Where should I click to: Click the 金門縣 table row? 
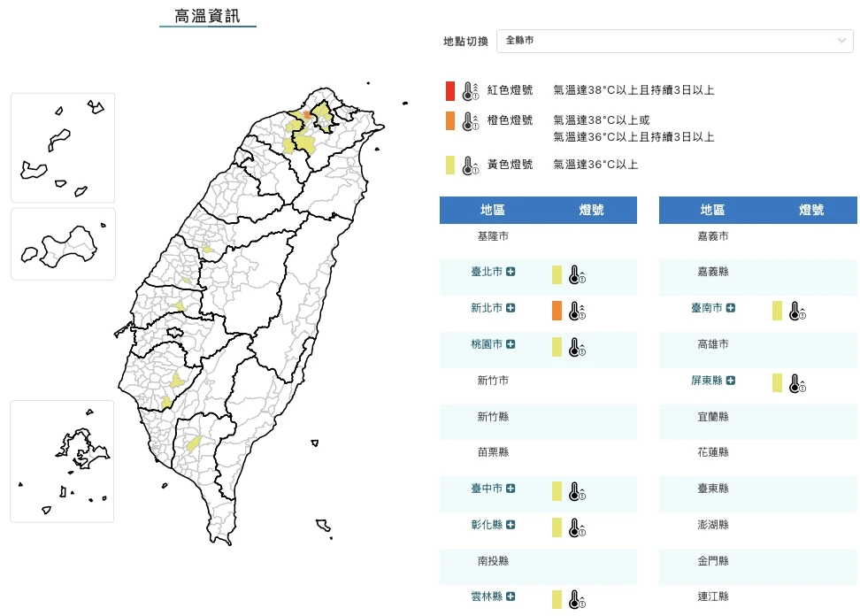point(758,566)
